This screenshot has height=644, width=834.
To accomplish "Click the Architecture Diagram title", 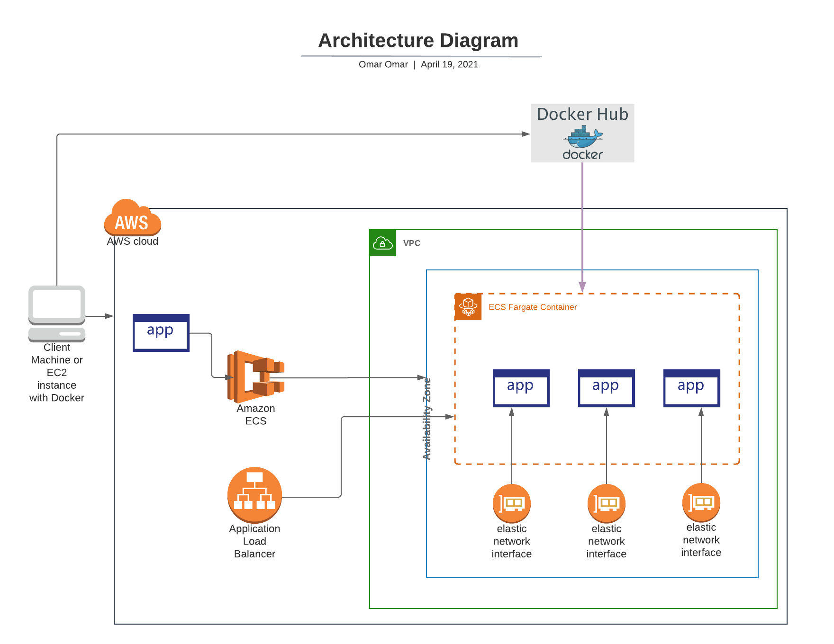I will click(x=418, y=41).
